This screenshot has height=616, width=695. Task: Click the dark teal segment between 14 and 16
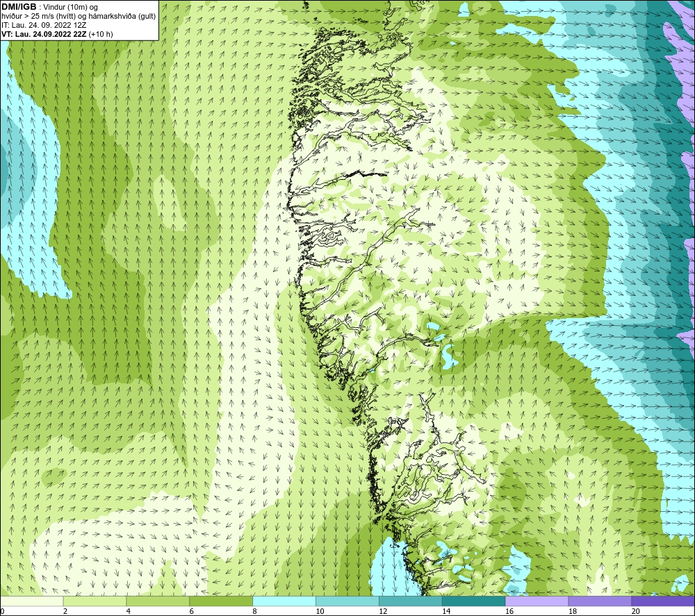click(474, 601)
